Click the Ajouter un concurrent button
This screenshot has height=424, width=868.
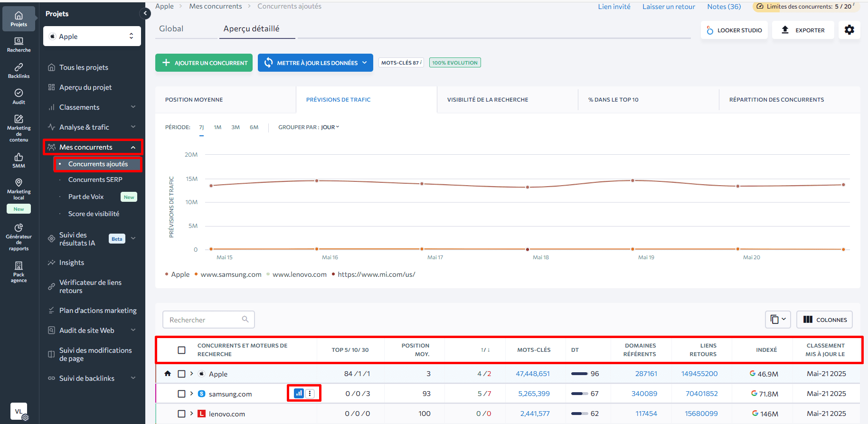(205, 63)
